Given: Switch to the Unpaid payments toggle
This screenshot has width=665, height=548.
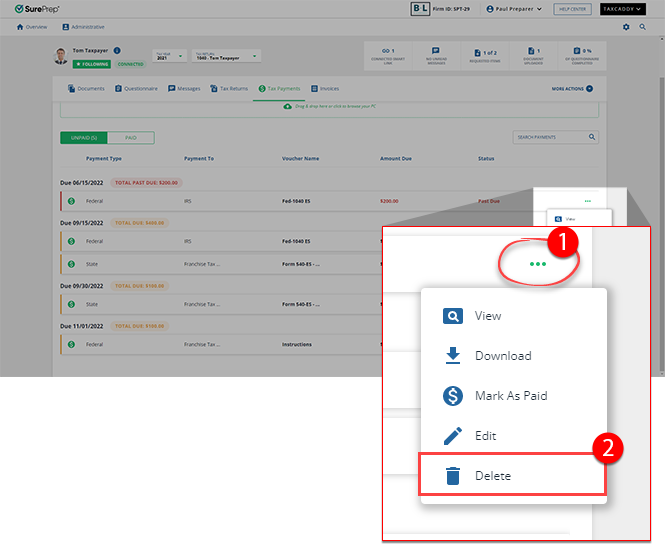Looking at the screenshot, I should click(x=77, y=137).
